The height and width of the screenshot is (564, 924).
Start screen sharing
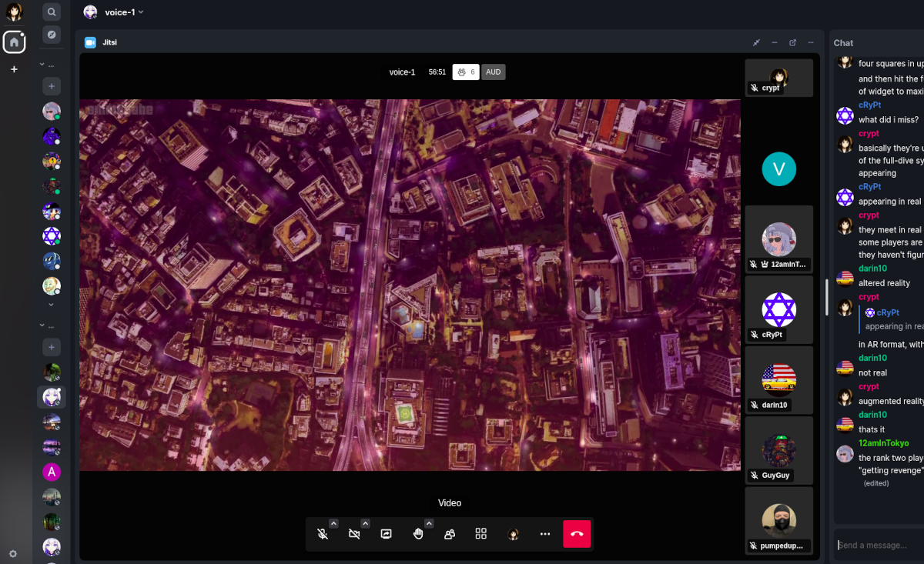point(387,534)
